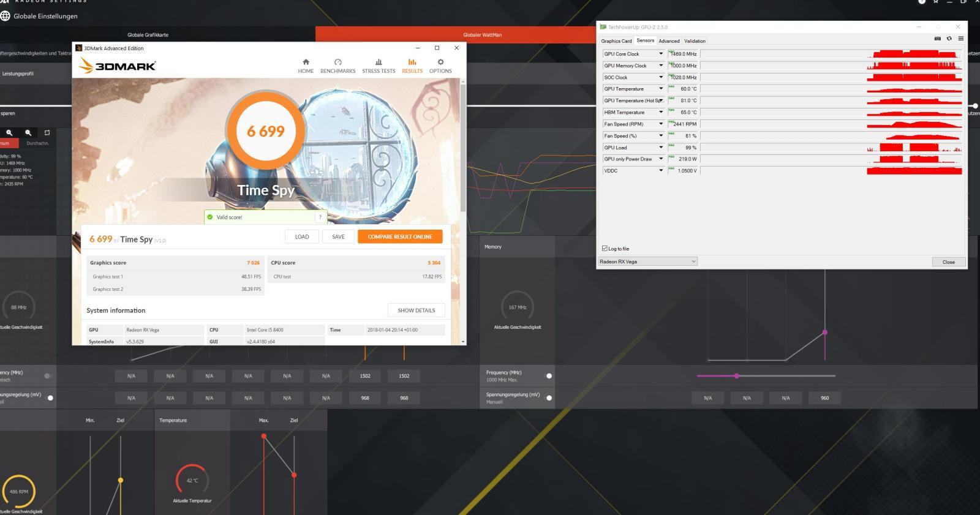Click the SAVE button in 3DMark
This screenshot has width=980, height=515.
pos(338,236)
